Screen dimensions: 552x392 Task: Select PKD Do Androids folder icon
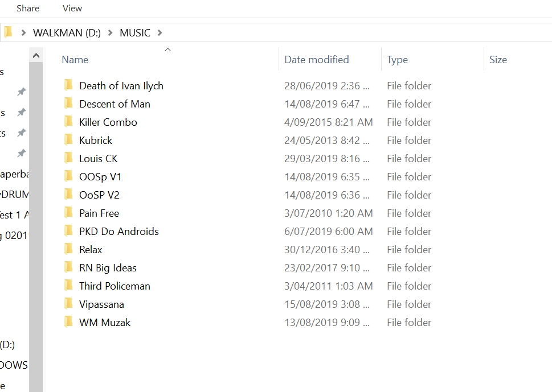68,231
